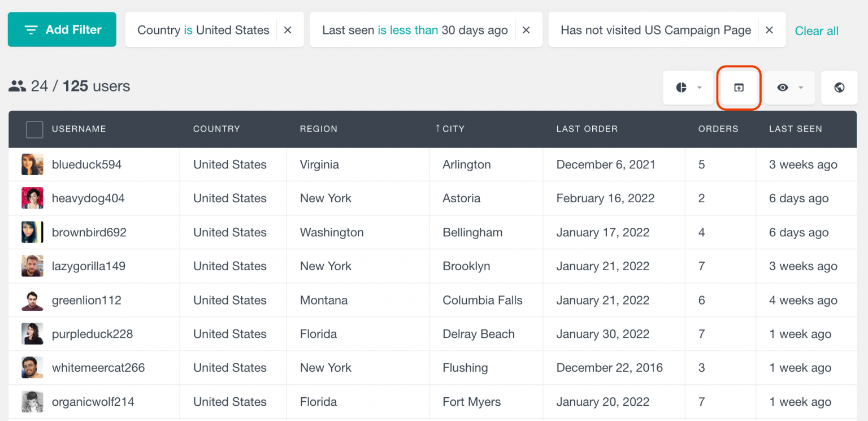Open the eye view options dropdown
The image size is (868, 421).
click(800, 88)
